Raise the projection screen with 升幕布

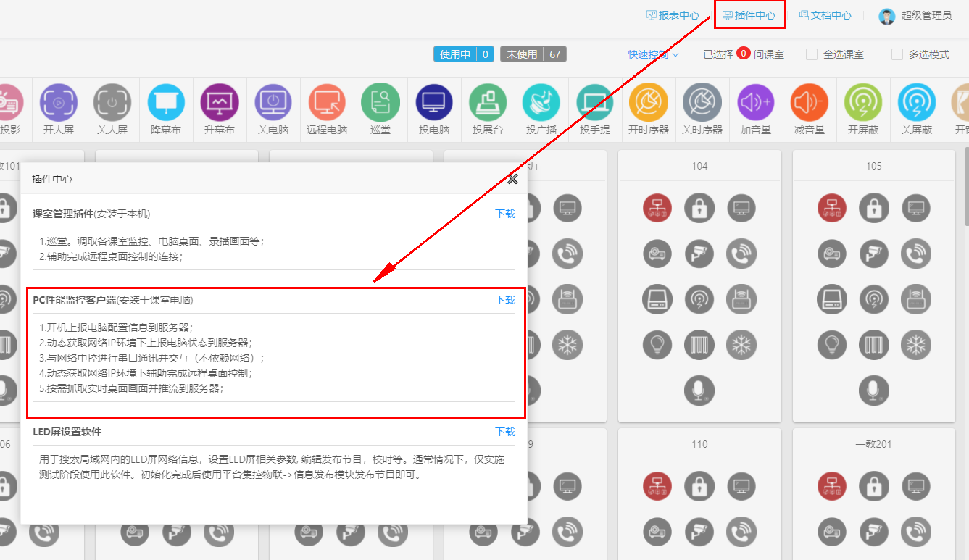[x=220, y=102]
